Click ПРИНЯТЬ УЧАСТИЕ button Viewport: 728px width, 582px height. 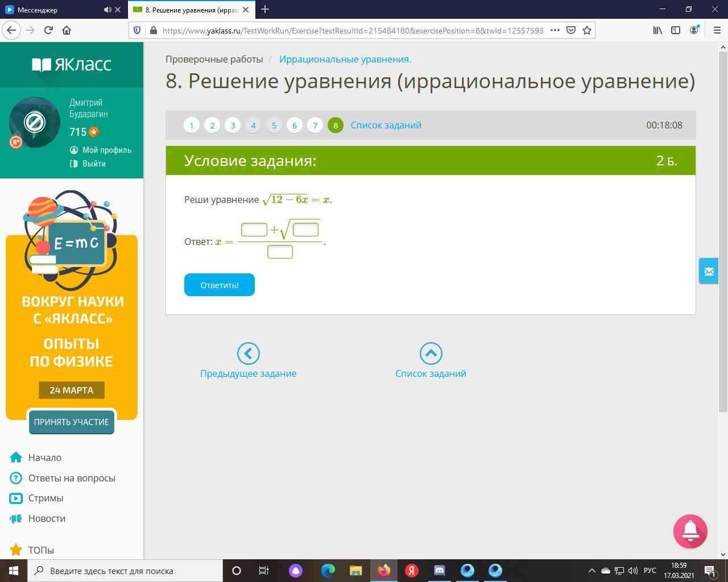72,422
